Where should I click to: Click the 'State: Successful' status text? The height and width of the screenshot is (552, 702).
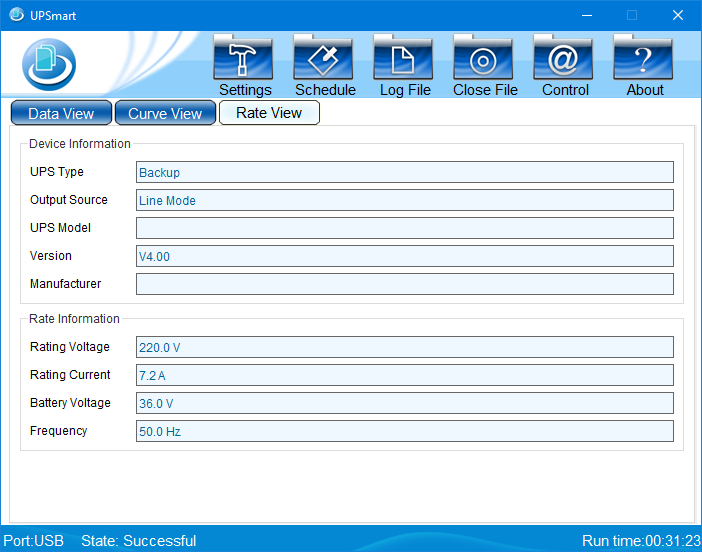click(x=138, y=540)
